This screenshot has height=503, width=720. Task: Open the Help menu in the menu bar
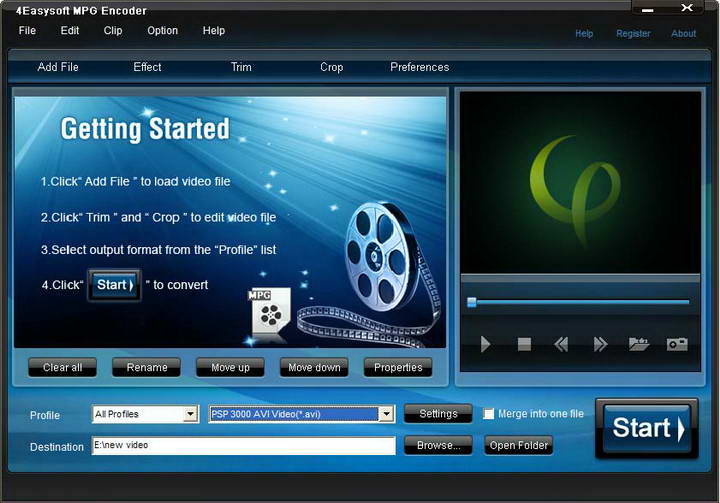coord(214,31)
